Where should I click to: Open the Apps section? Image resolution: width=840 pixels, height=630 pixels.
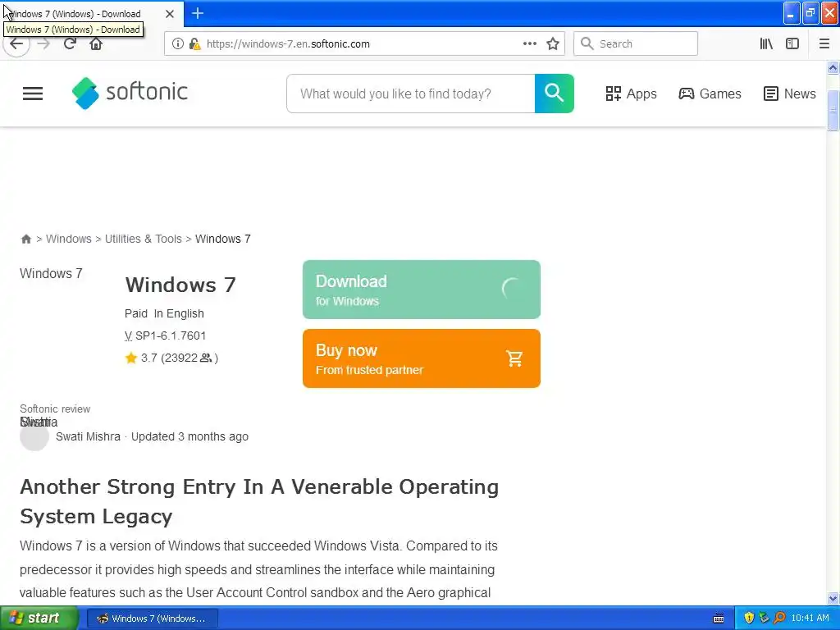(x=631, y=94)
